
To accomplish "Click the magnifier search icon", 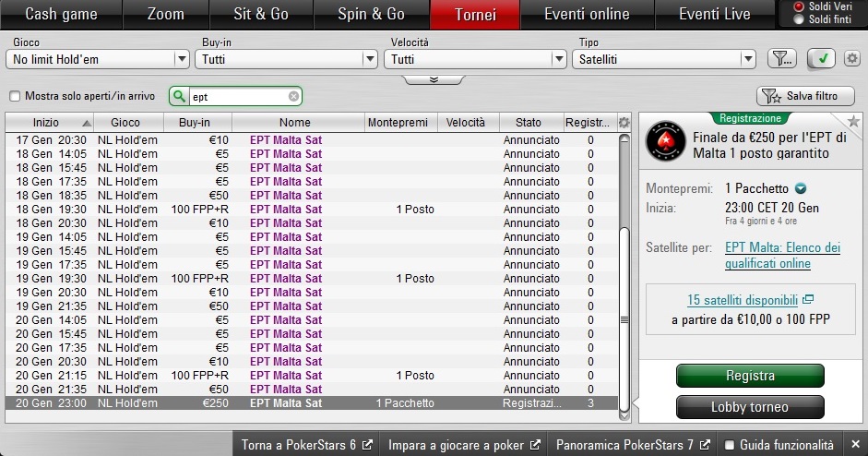I will 179,96.
